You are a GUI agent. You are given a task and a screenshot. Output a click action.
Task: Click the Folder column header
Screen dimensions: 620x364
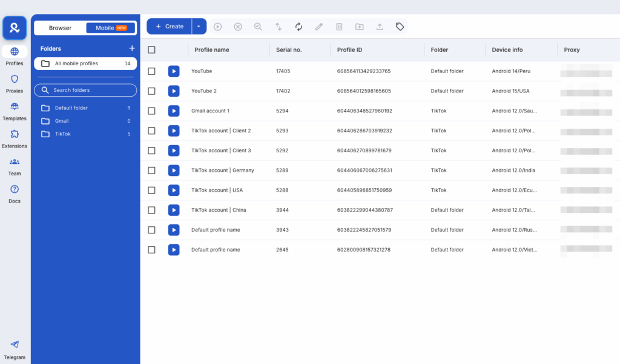pyautogui.click(x=440, y=50)
